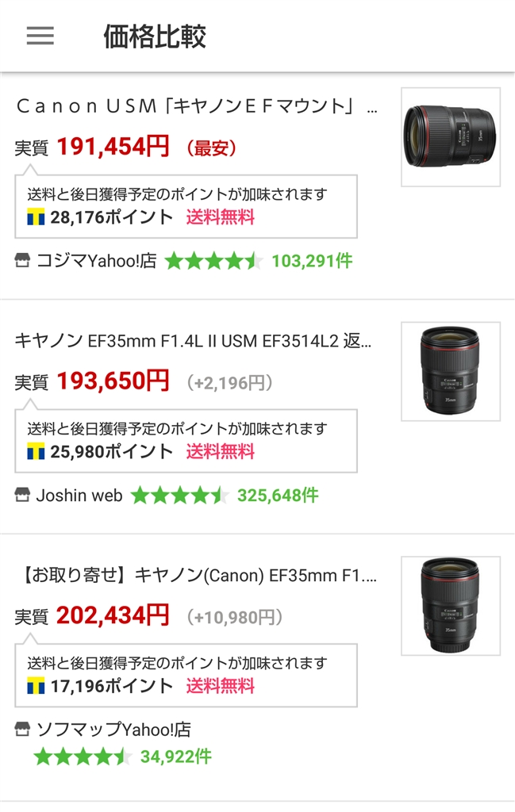Click the 191,454円 lowest price
The height and width of the screenshot is (812, 515).
click(x=113, y=147)
